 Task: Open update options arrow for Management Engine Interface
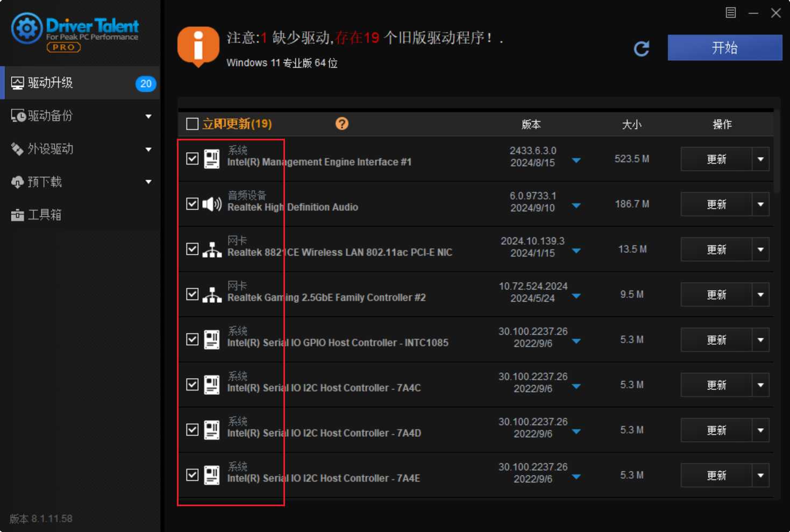coord(760,159)
